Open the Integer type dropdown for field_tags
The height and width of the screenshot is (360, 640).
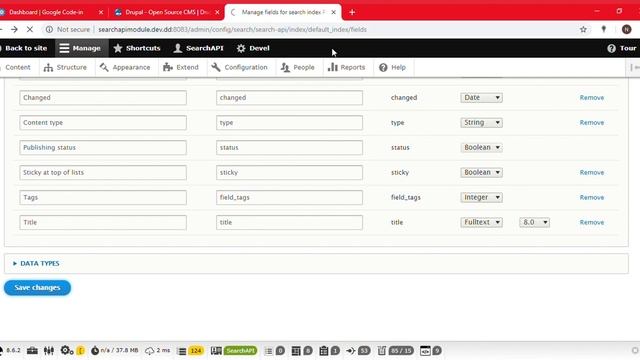pyautogui.click(x=481, y=197)
